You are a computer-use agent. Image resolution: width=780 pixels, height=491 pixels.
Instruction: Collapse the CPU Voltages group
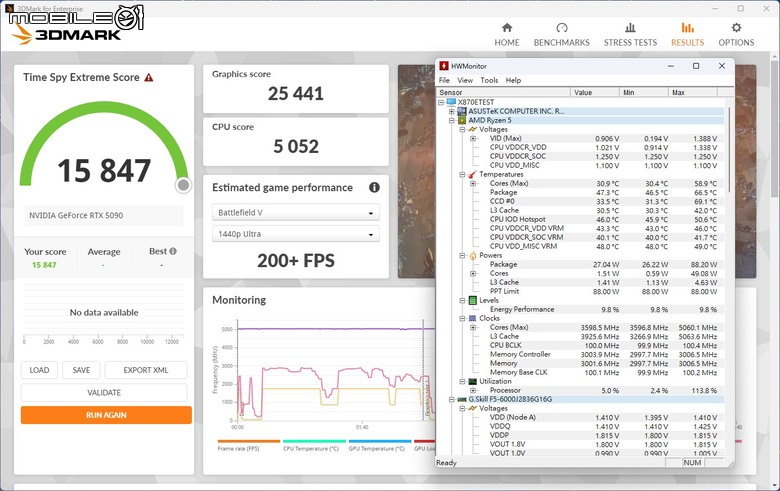pyautogui.click(x=462, y=129)
